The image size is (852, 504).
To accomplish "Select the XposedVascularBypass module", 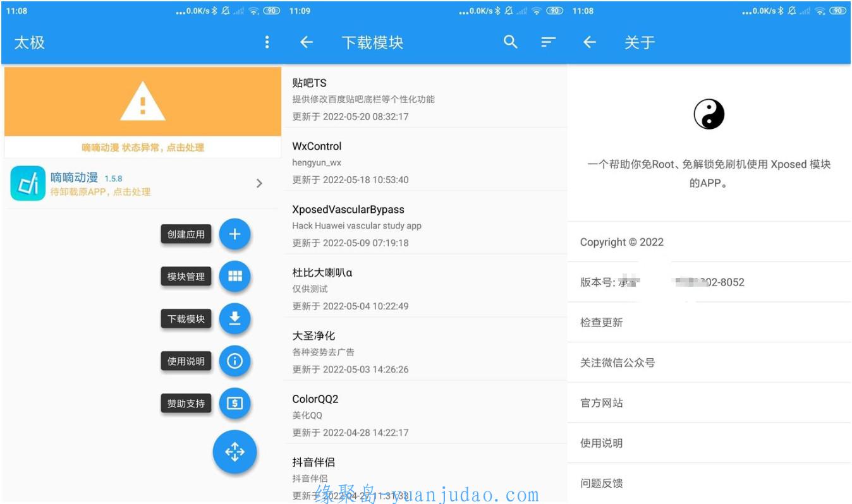I will click(x=425, y=225).
